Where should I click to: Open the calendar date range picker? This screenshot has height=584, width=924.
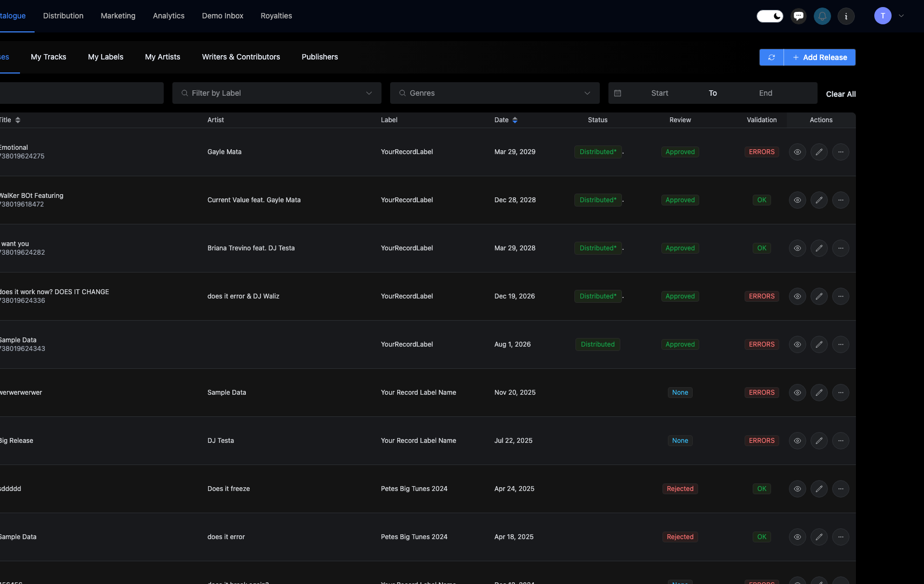tap(618, 93)
